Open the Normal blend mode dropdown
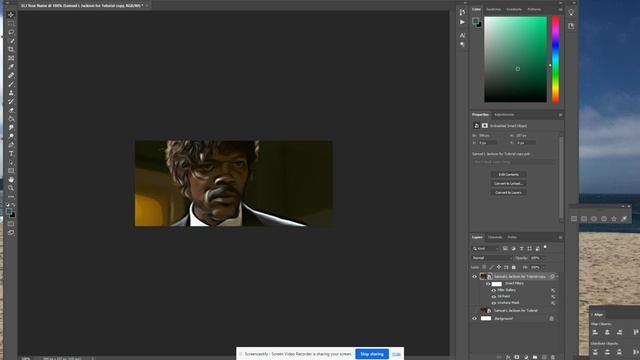The image size is (640, 360). coord(492,258)
